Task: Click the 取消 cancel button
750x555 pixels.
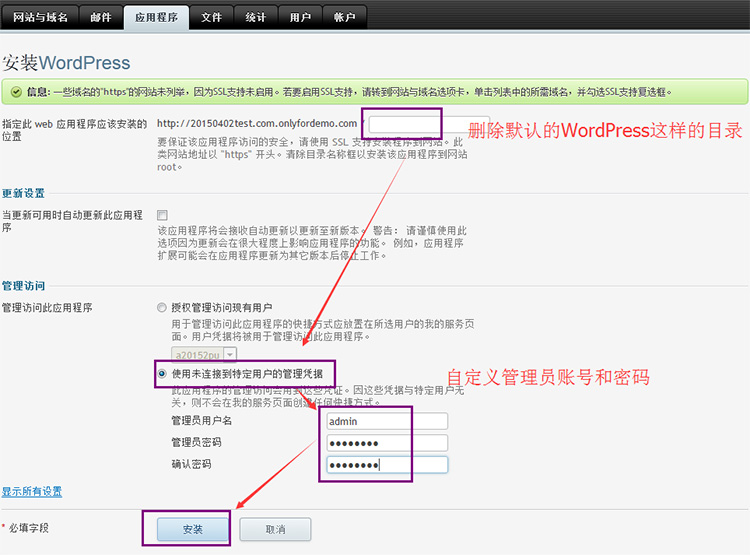Action: click(275, 529)
